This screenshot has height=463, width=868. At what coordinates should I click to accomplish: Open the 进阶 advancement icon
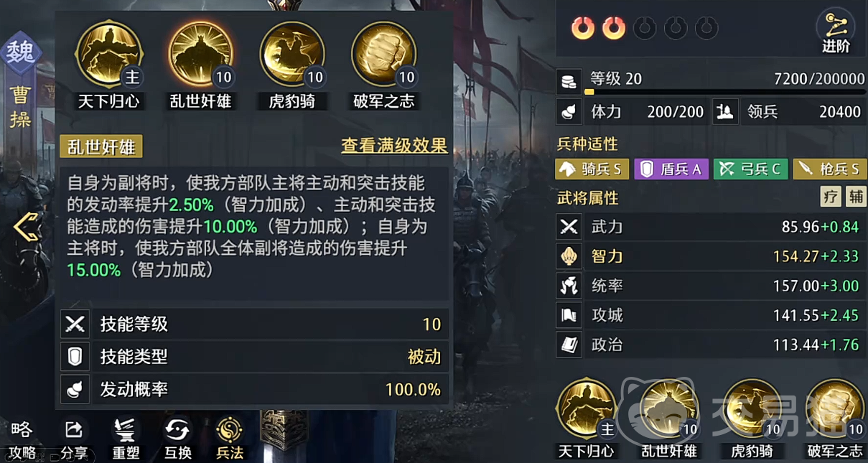click(x=836, y=34)
